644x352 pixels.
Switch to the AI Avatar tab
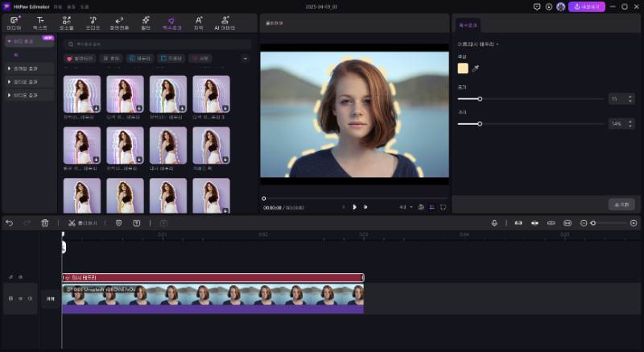[225, 22]
